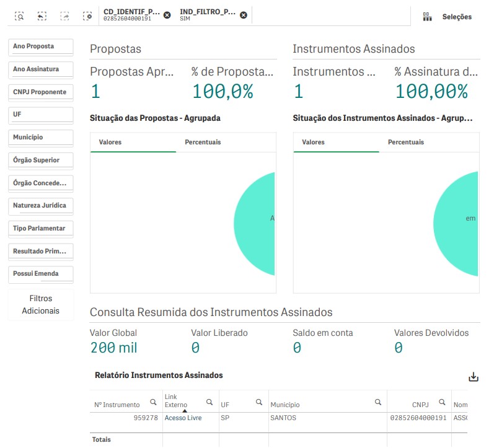Search in the Link Externo column
This screenshot has width=494, height=448.
tap(210, 402)
